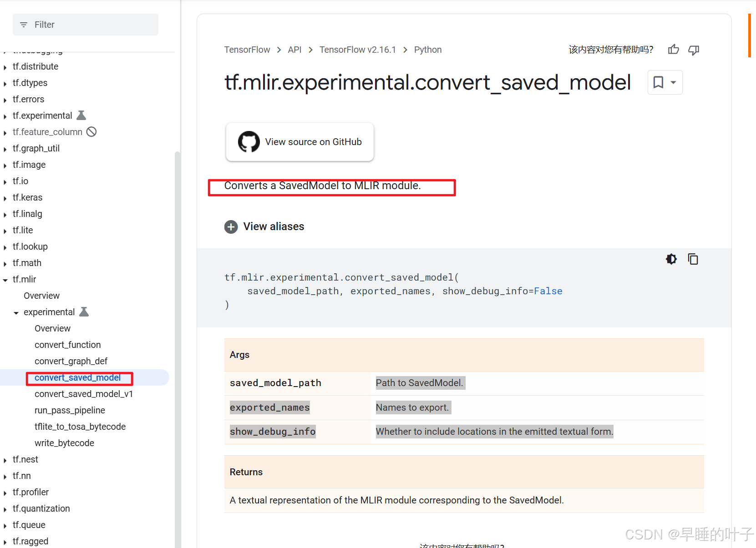Select tflite_to_tosa_bytecode in sidebar
This screenshot has height=548, width=756.
point(80,427)
